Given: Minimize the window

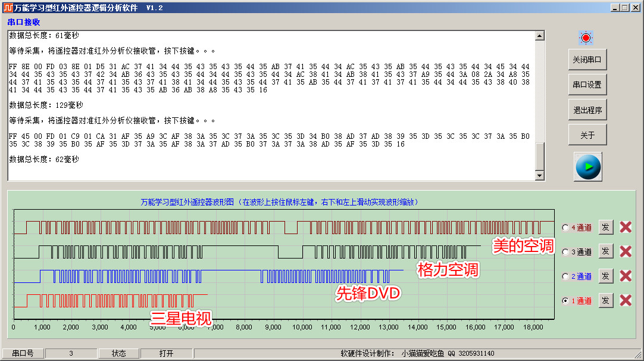Looking at the screenshot, I should [x=615, y=8].
